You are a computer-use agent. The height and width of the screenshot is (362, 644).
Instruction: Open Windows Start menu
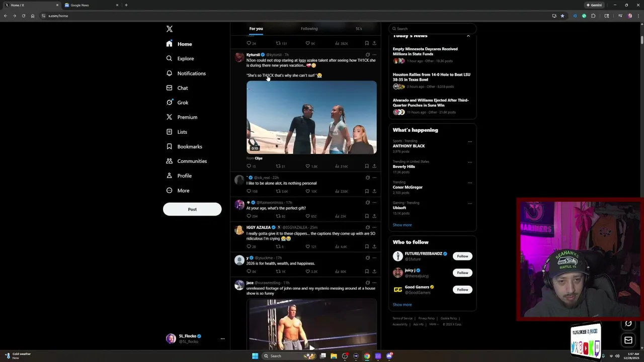point(255,356)
